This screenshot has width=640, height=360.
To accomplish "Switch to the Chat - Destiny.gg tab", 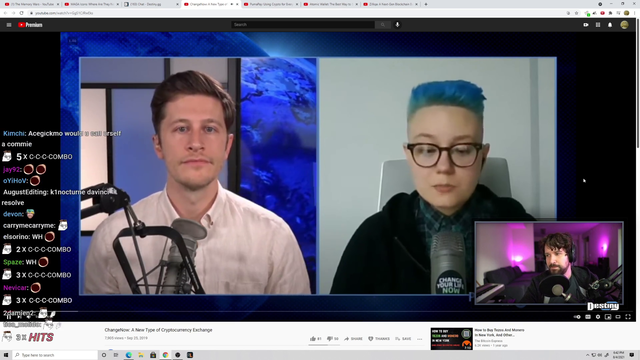I will click(x=150, y=4).
